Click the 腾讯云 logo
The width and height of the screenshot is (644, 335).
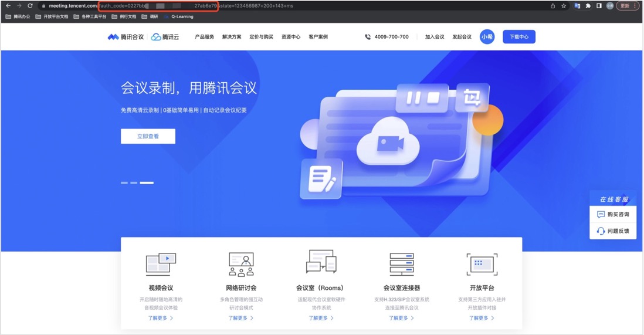tap(165, 36)
